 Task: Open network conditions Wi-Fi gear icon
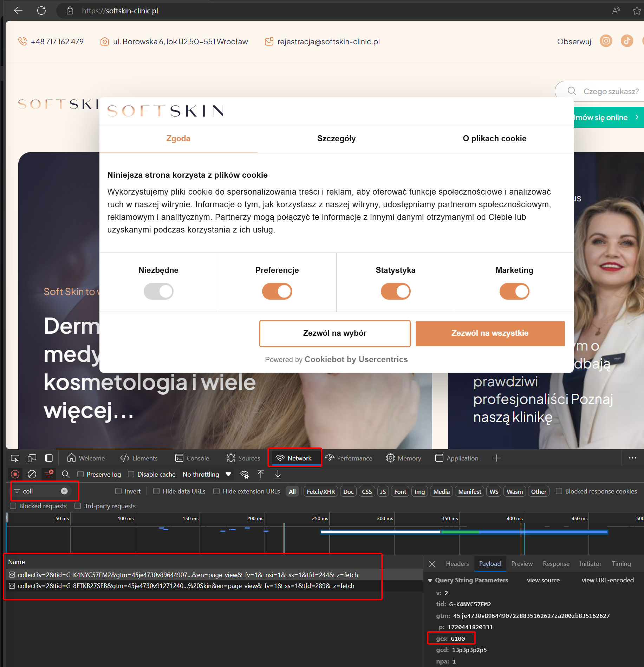coord(245,475)
